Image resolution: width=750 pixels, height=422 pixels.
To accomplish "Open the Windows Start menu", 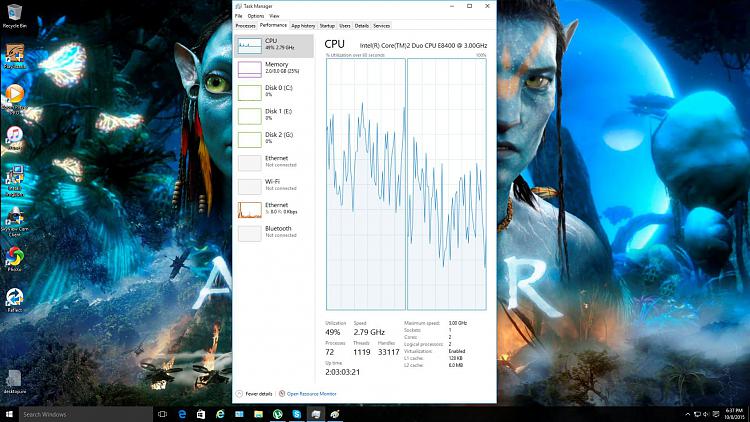I will (x=9, y=414).
